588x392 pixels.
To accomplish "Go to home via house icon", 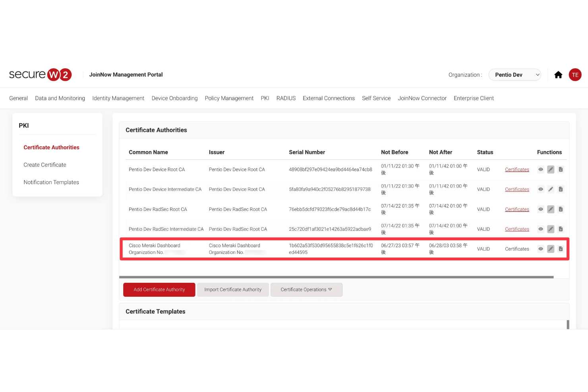I will (x=558, y=75).
